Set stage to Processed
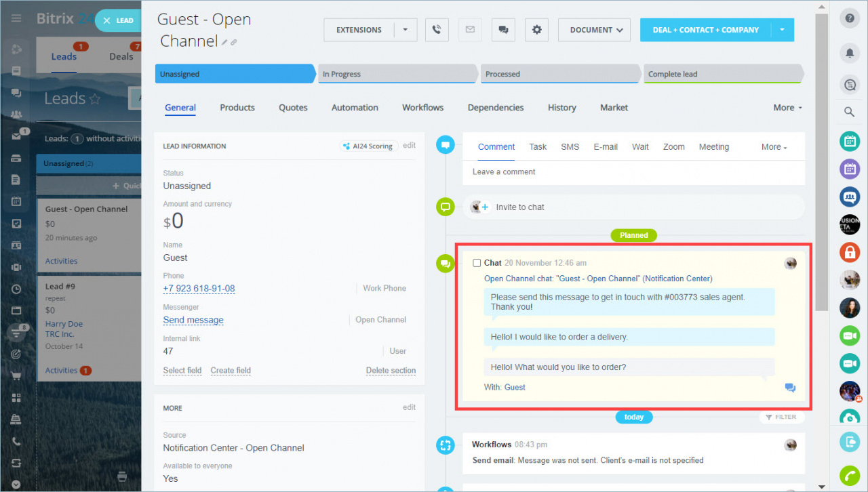This screenshot has height=492, width=868. (x=561, y=74)
